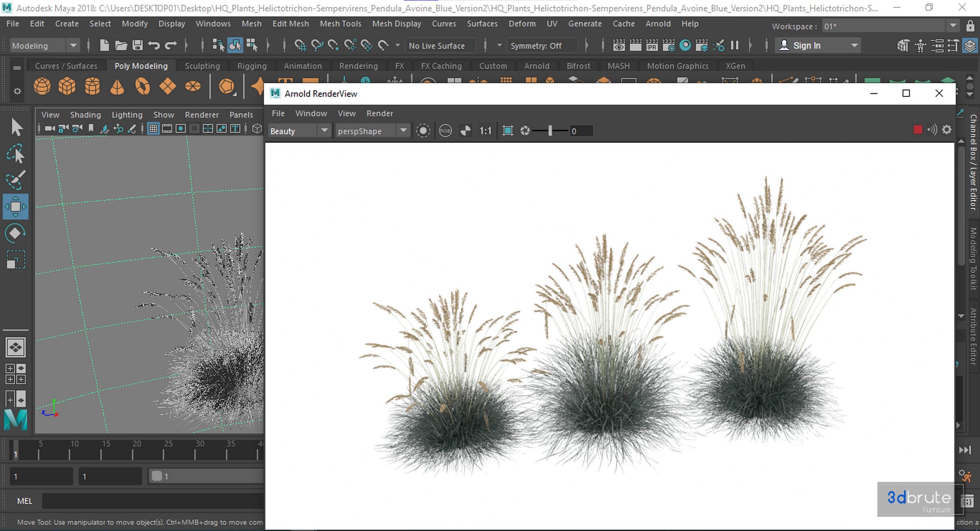980x531 pixels.
Task: Toggle the RGB channel display
Action: (x=445, y=131)
